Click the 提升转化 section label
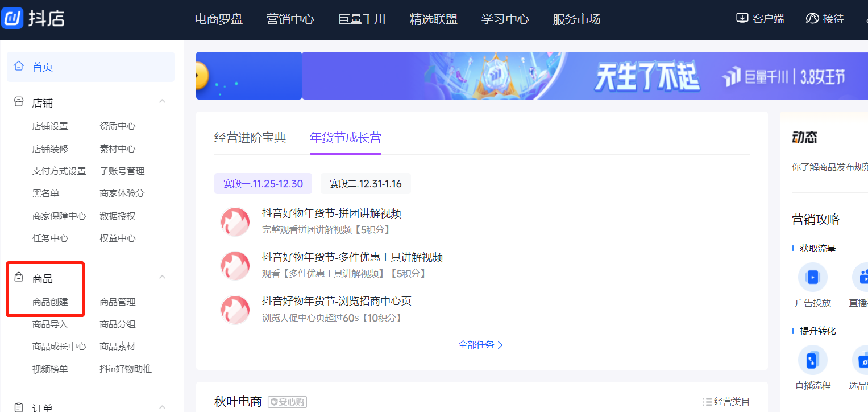 point(817,331)
